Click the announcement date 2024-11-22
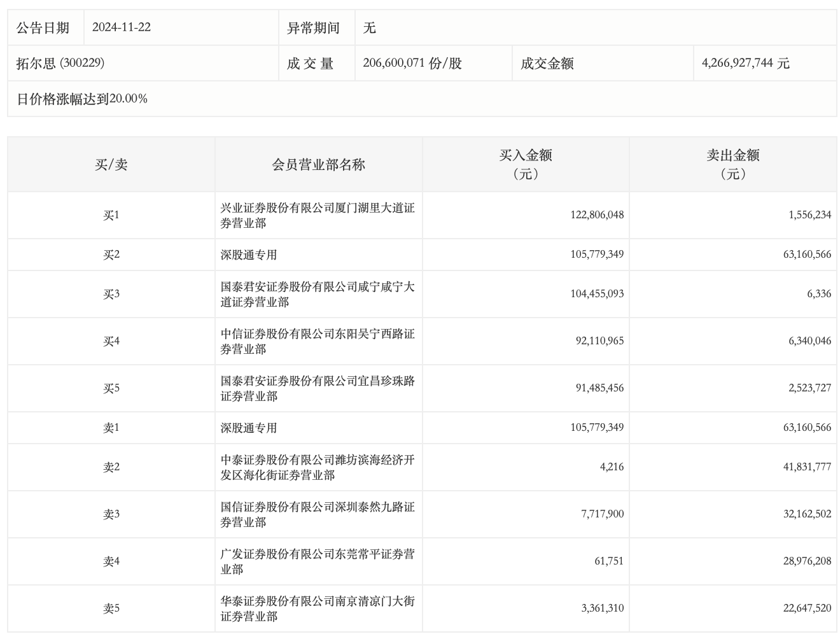This screenshot has height=639, width=840. [x=122, y=27]
